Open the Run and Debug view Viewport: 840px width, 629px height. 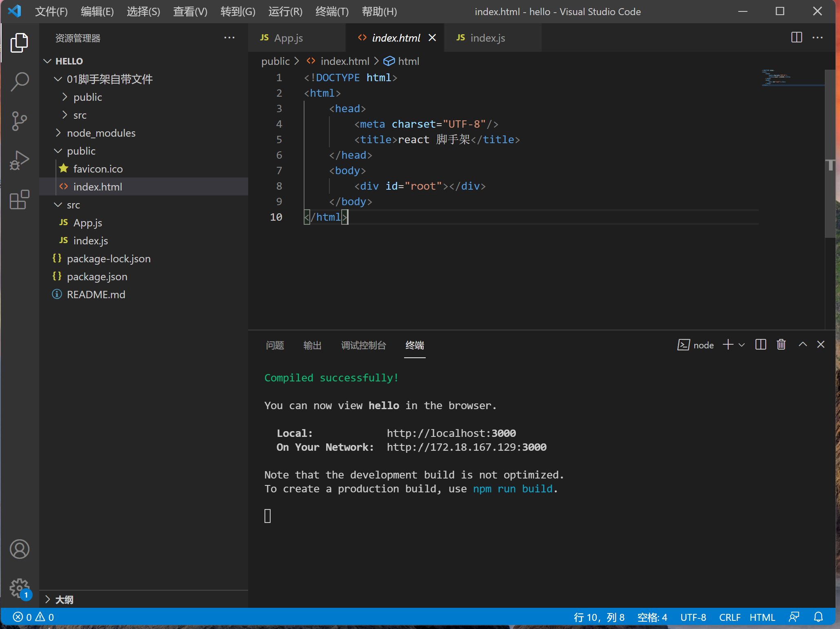(x=19, y=160)
